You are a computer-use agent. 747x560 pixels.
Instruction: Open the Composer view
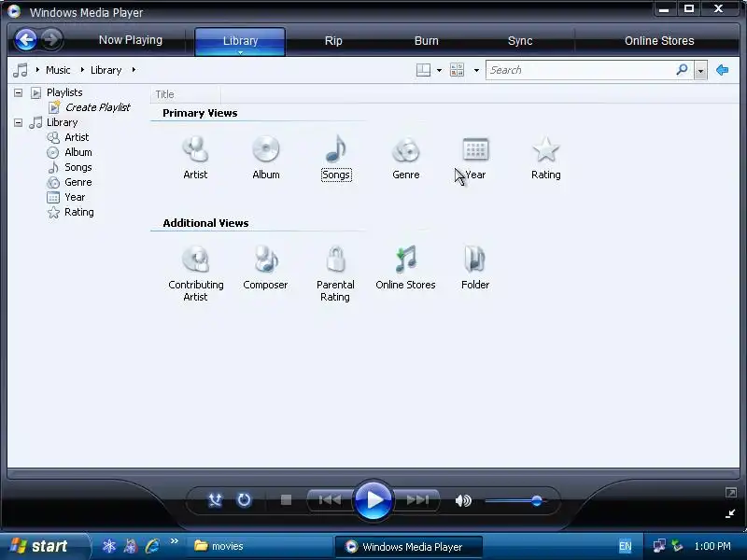pyautogui.click(x=265, y=268)
